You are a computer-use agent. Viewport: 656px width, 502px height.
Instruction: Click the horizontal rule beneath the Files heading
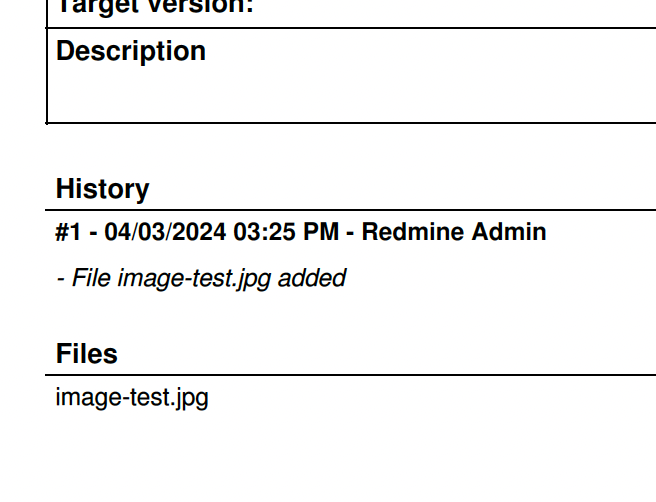[x=351, y=375]
